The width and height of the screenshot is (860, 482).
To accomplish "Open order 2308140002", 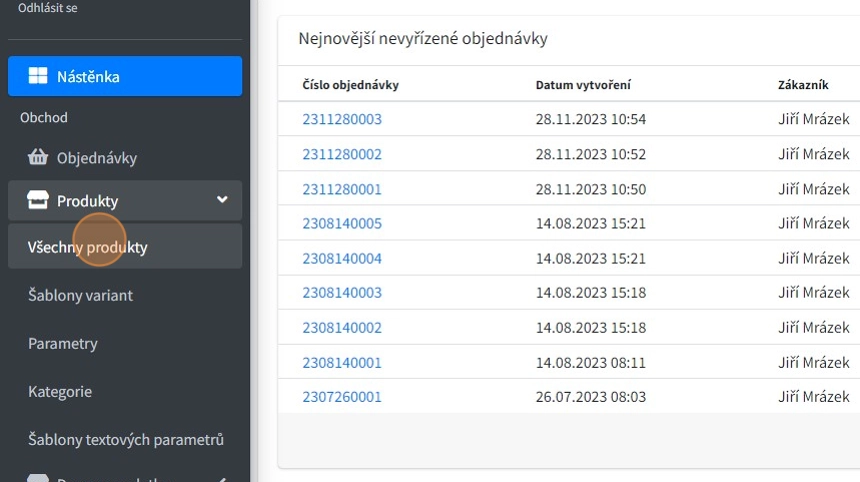I will [342, 327].
